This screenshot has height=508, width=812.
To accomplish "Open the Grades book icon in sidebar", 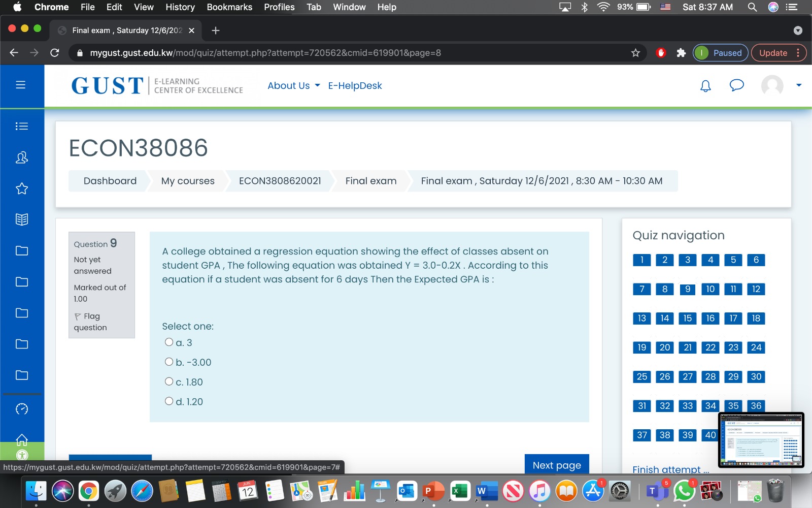I will pyautogui.click(x=21, y=219).
